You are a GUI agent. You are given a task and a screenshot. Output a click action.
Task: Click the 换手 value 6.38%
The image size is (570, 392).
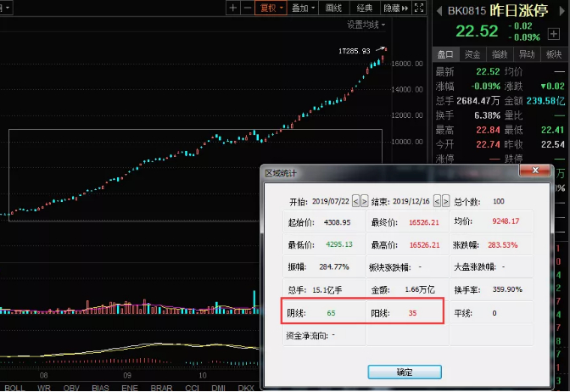point(487,115)
